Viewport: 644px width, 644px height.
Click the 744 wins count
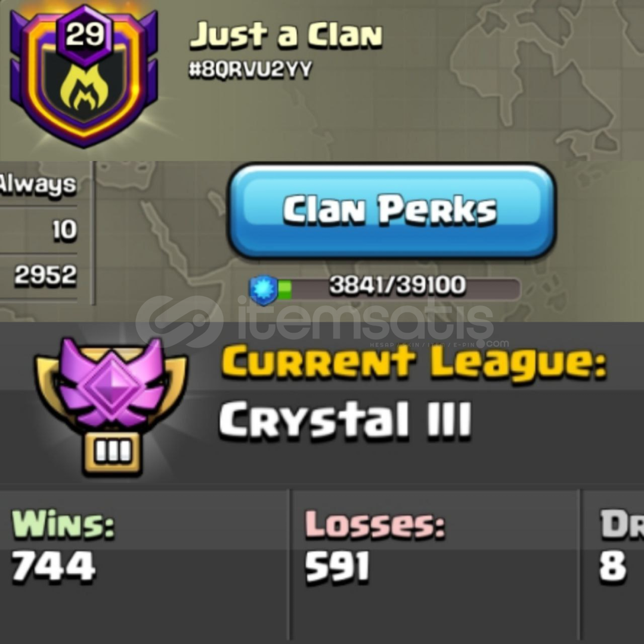54,567
